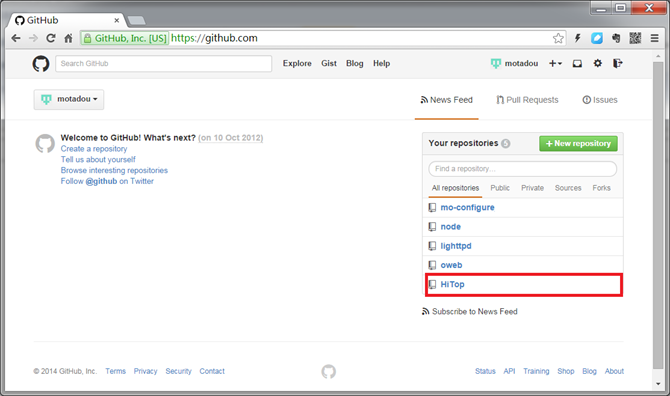Click the GitHub Octocat logo in header
This screenshot has height=396, width=670.
coord(41,64)
